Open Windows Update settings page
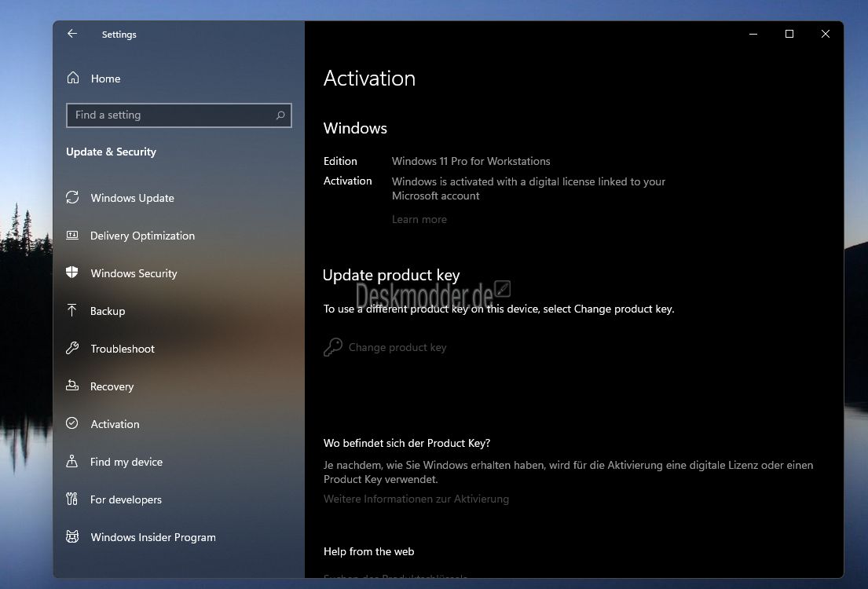868x589 pixels. [x=132, y=198]
